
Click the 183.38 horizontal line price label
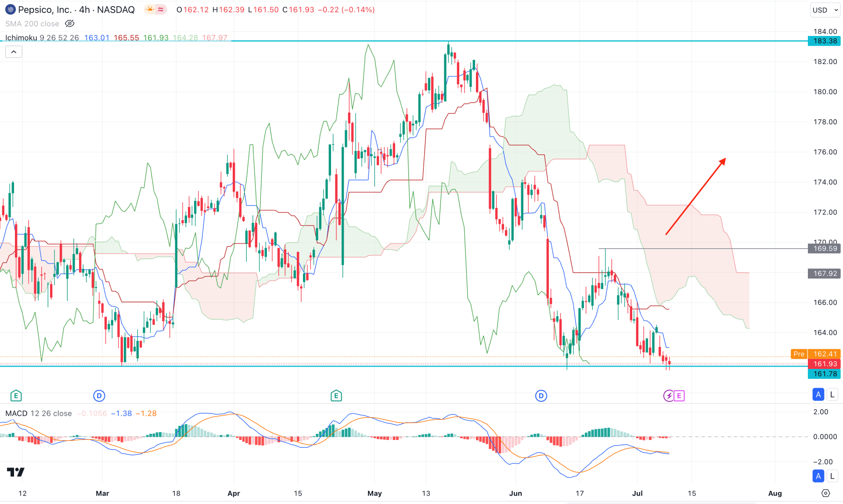824,41
